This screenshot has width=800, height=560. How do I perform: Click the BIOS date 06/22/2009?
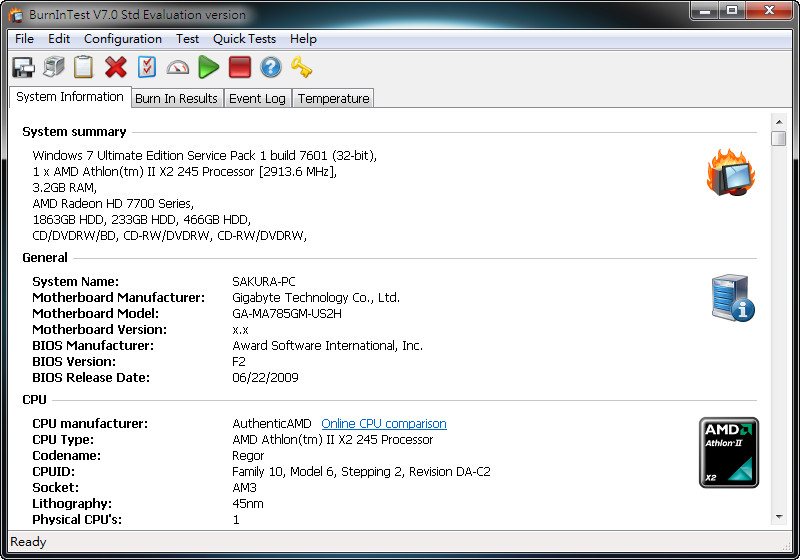(265, 378)
